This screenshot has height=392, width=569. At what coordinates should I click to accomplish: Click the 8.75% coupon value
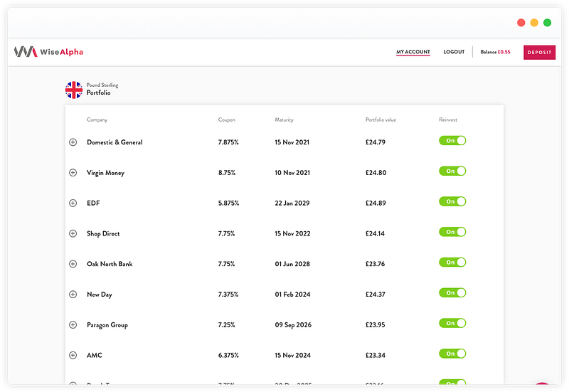point(227,173)
